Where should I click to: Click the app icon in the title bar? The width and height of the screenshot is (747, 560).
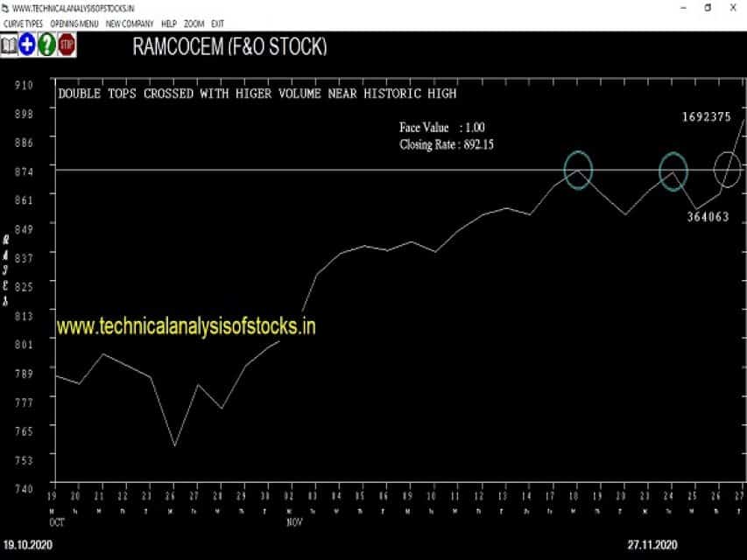point(5,8)
